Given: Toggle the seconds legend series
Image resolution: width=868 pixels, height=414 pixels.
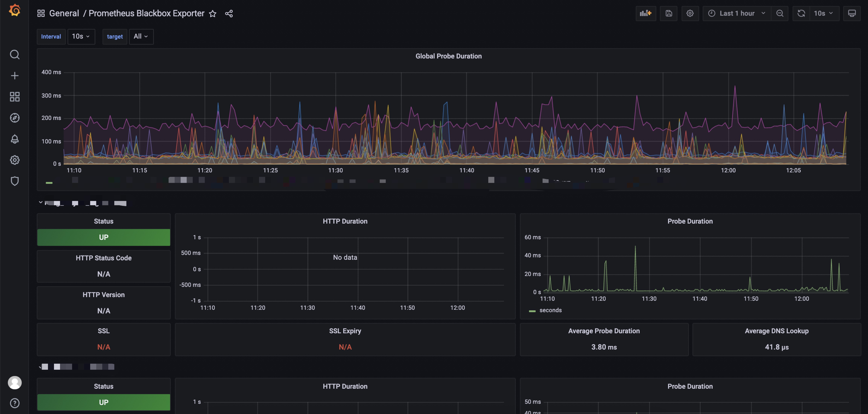Looking at the screenshot, I should point(550,310).
